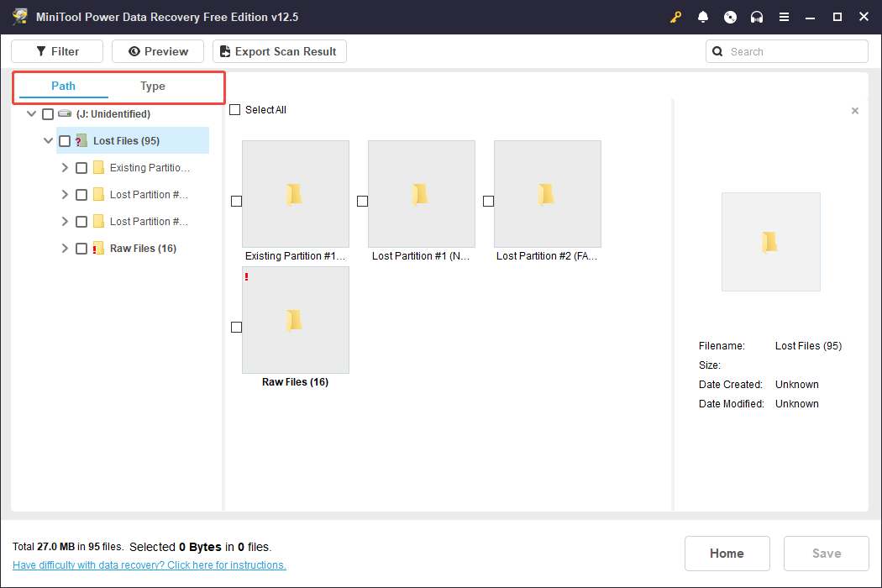The image size is (882, 588).
Task: Check the Existing Partition #1 thumbnail checkbox
Action: click(x=237, y=201)
